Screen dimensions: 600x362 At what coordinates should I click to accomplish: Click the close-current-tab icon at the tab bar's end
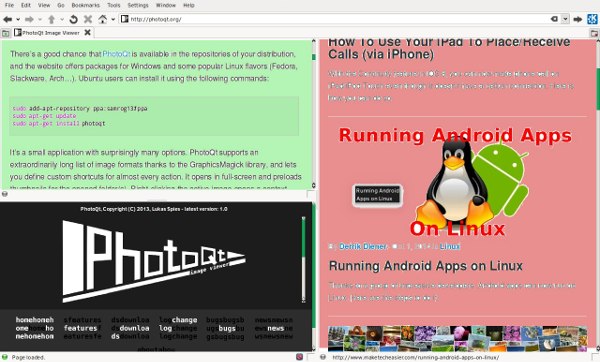point(594,34)
